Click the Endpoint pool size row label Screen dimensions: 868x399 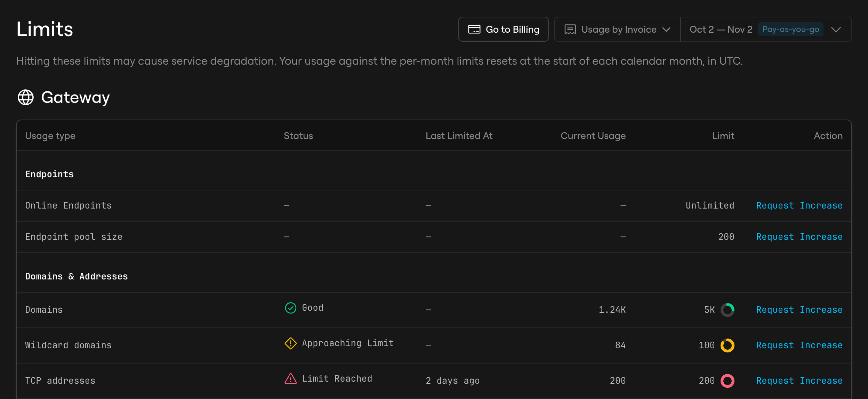pyautogui.click(x=74, y=237)
